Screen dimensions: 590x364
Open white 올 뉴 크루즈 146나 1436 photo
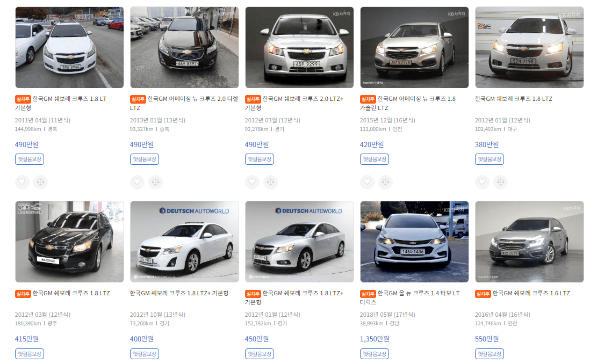(x=415, y=242)
